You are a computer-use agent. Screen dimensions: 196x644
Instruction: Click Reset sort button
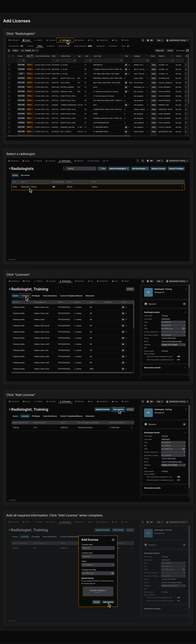[x=160, y=51]
